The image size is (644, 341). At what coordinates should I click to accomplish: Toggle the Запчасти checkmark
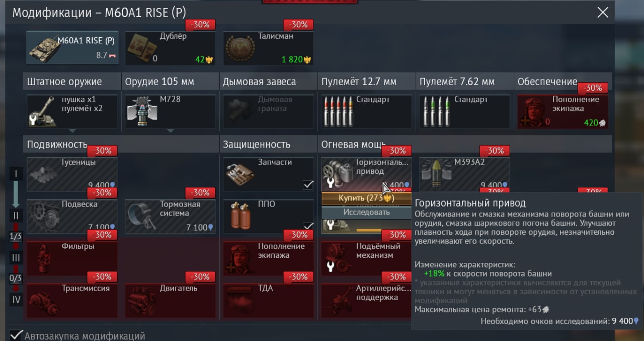click(308, 185)
